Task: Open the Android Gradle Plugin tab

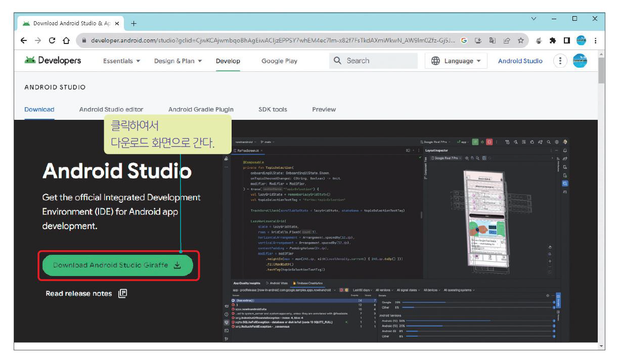Action: click(x=201, y=109)
